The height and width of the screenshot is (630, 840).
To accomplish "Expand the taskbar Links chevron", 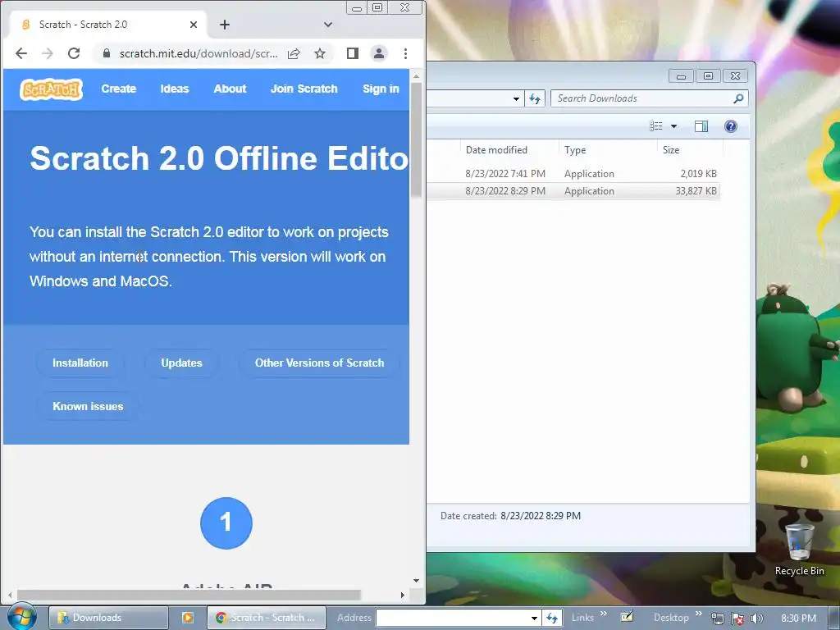I will pyautogui.click(x=604, y=614).
